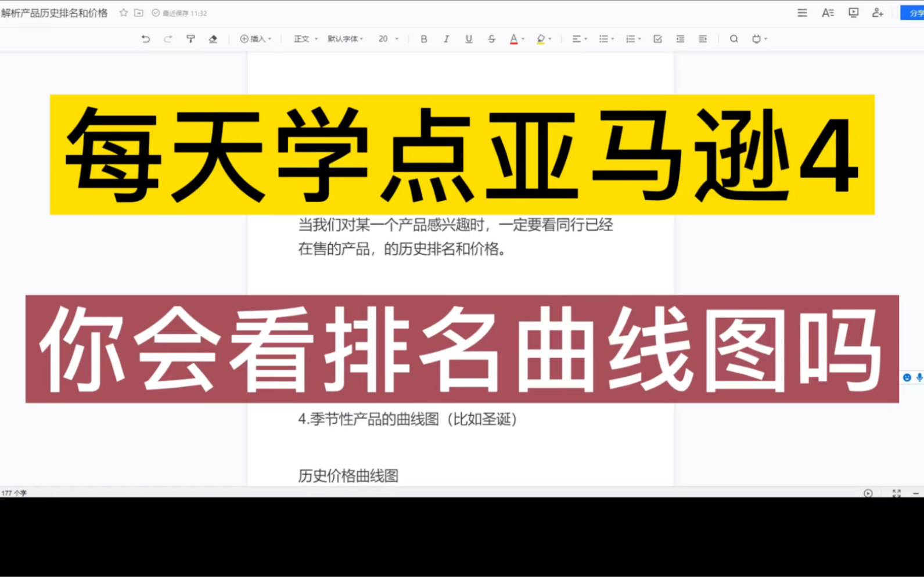Click the clear formatting eraser icon
This screenshot has height=577, width=924.
[213, 39]
